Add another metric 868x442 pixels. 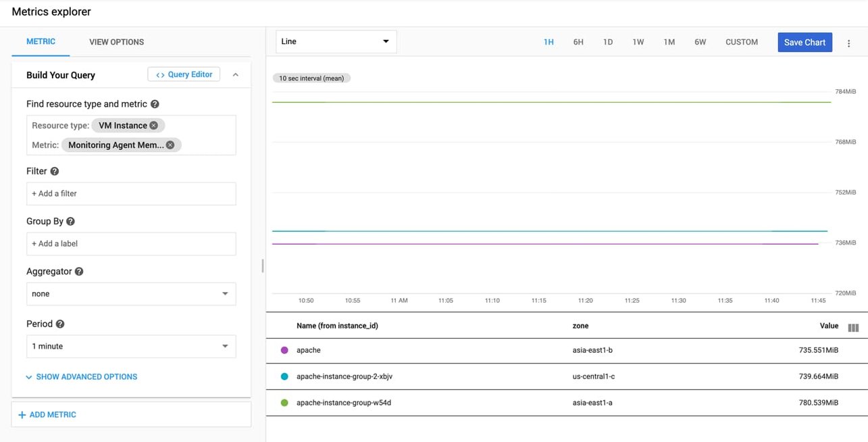pyautogui.click(x=47, y=414)
